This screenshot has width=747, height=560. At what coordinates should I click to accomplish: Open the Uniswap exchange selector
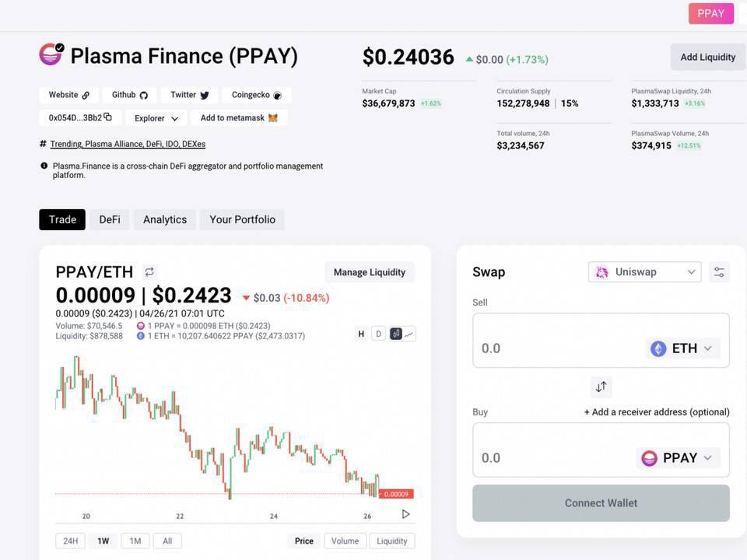644,272
